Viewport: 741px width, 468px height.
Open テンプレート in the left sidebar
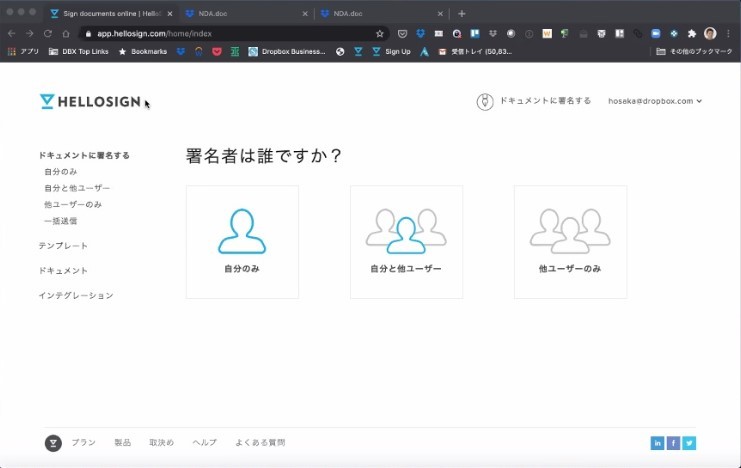pyautogui.click(x=63, y=246)
